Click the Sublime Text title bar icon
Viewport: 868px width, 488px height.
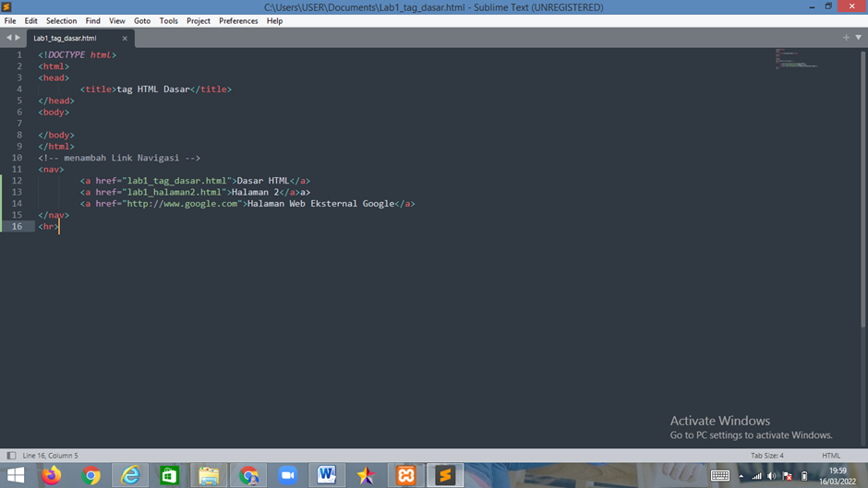coord(6,6)
